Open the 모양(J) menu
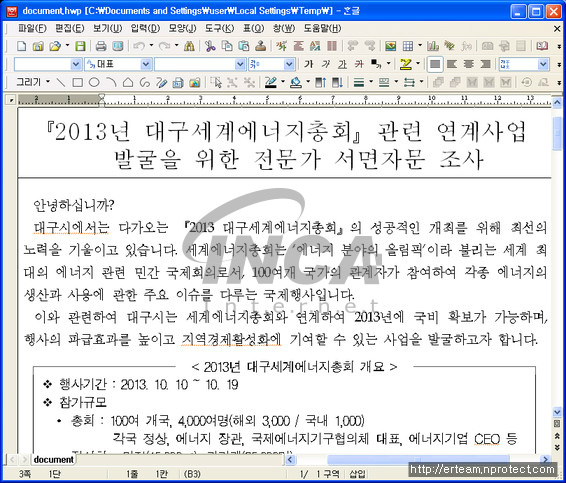Image resolution: width=566 pixels, height=483 pixels. point(182,28)
